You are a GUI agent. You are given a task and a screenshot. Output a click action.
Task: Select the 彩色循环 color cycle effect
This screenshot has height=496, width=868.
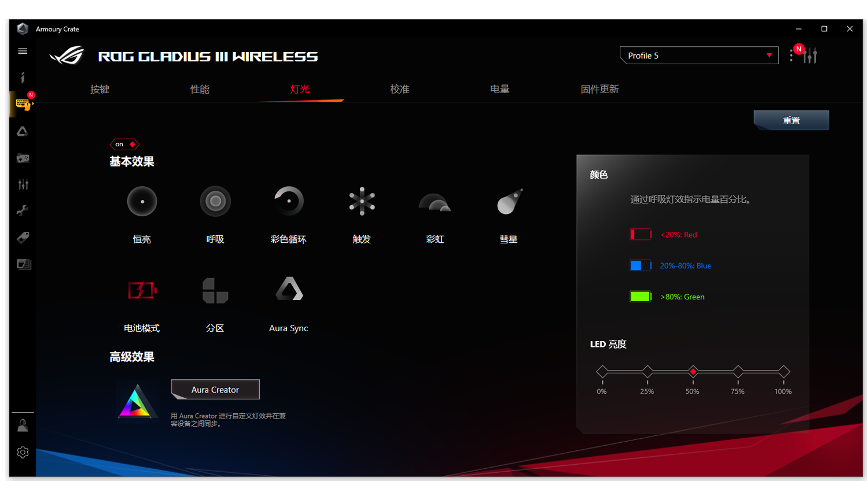point(288,202)
